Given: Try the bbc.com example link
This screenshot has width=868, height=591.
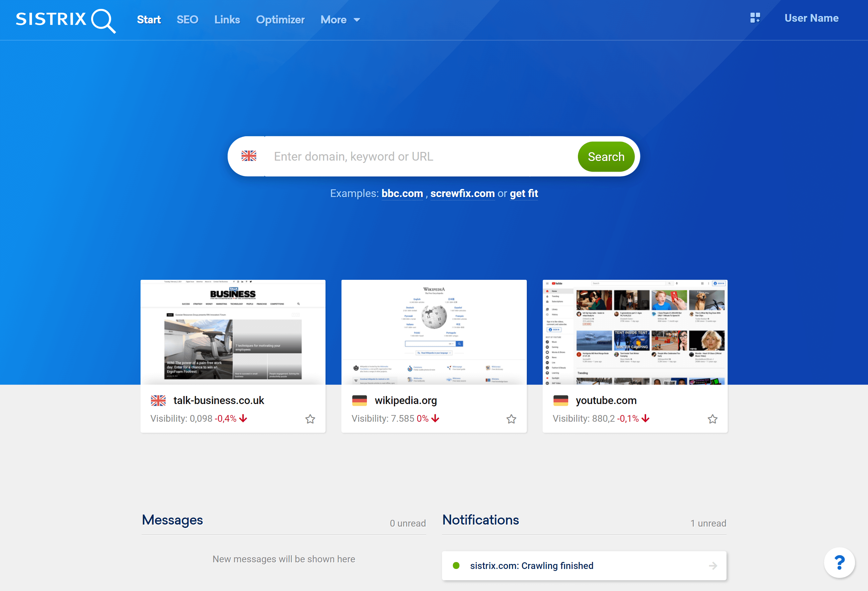Looking at the screenshot, I should tap(402, 194).
